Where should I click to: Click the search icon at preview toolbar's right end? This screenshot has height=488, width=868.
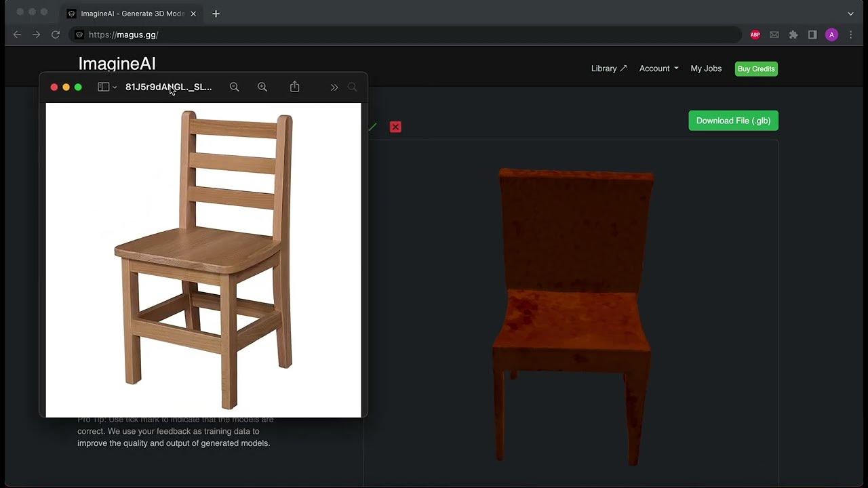point(352,87)
